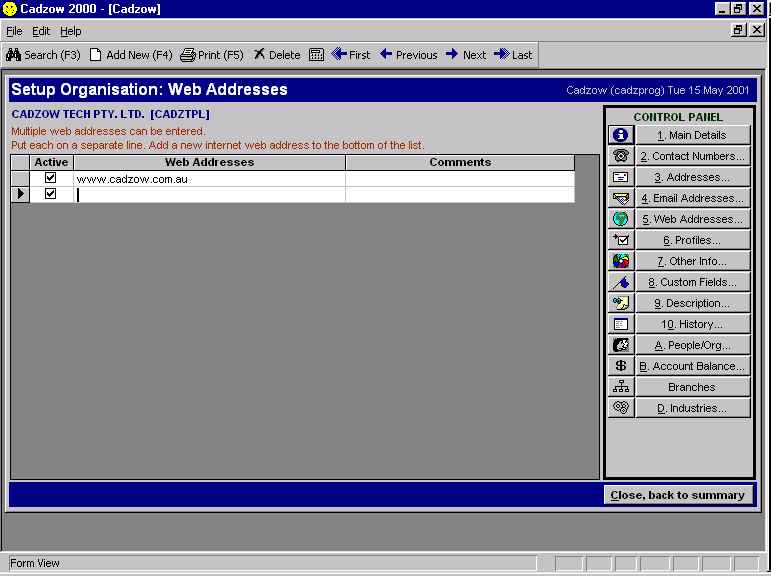This screenshot has height=576, width=771.
Task: Toggle Active checkbox on the new blank row
Action: click(50, 194)
